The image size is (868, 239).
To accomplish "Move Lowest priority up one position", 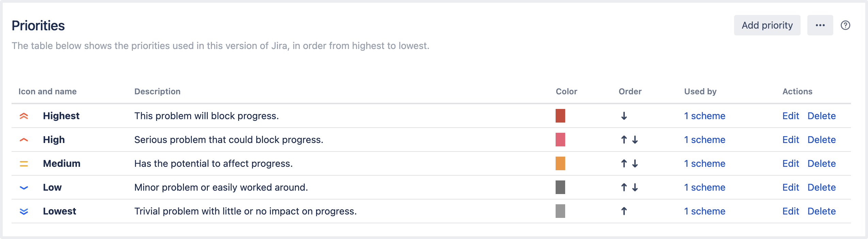I will point(624,211).
